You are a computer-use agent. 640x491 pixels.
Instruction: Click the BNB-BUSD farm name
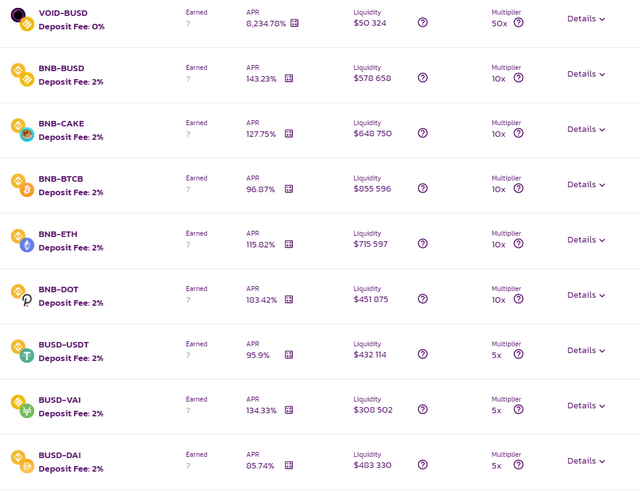click(61, 68)
